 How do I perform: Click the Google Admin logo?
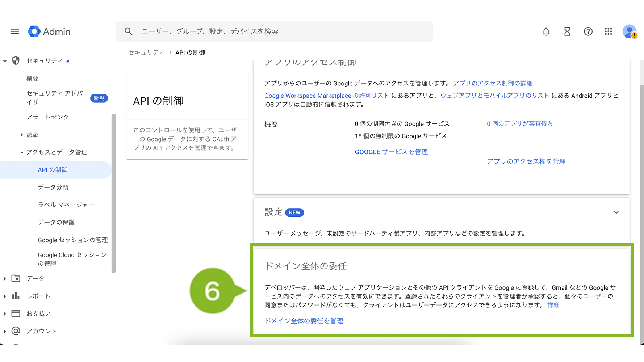pyautogui.click(x=49, y=31)
